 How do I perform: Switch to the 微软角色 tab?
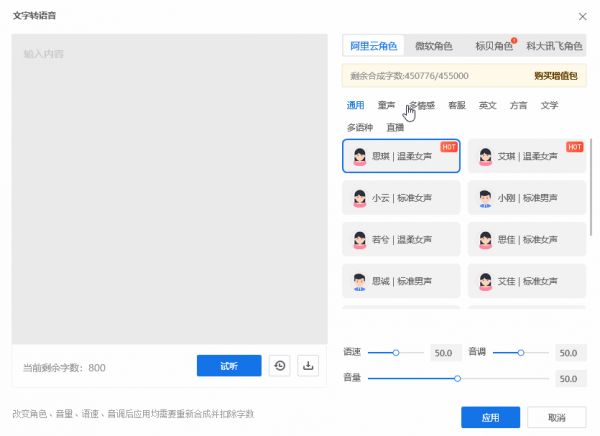(434, 46)
